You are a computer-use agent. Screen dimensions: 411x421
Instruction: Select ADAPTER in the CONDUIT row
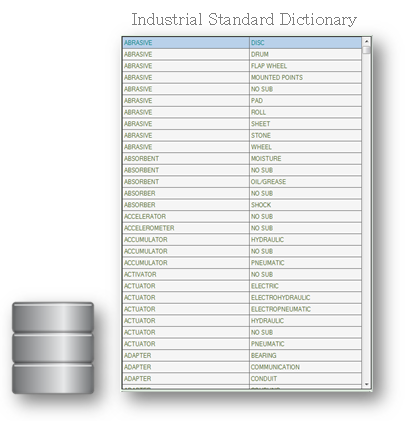pos(186,379)
